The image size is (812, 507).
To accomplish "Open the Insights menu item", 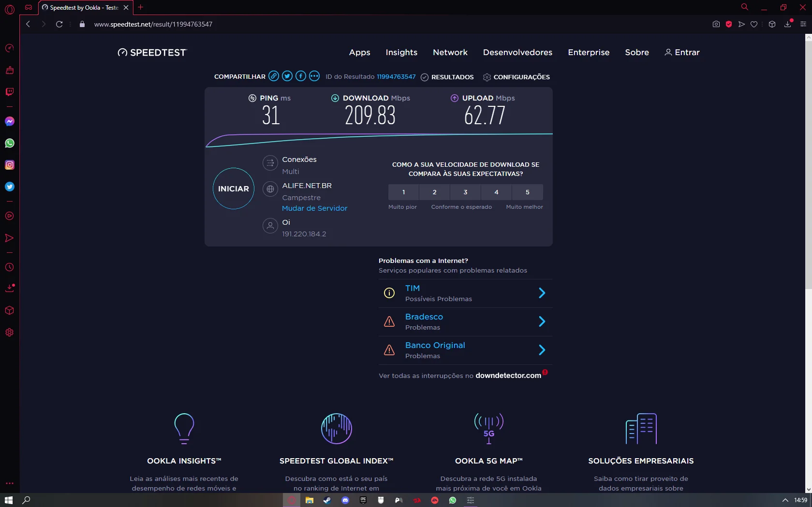I will click(401, 52).
